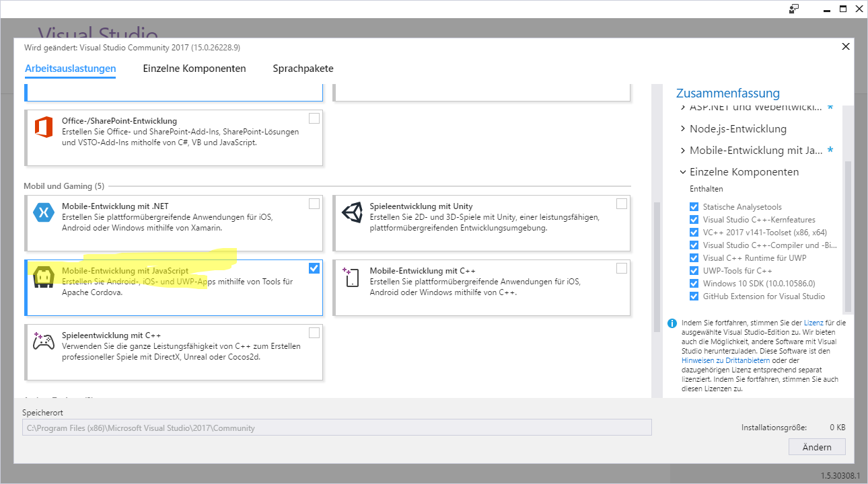868x484 pixels.
Task: Click the Speicherort path field
Action: point(337,428)
